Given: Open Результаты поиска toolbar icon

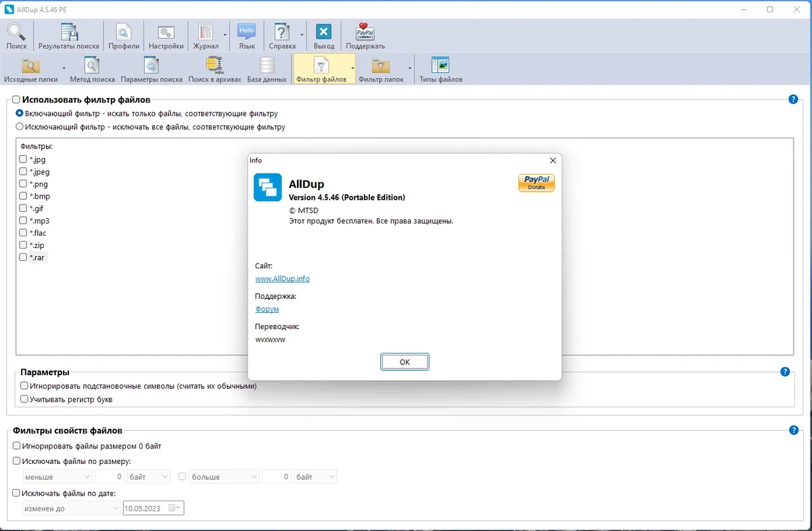Looking at the screenshot, I should (x=68, y=36).
